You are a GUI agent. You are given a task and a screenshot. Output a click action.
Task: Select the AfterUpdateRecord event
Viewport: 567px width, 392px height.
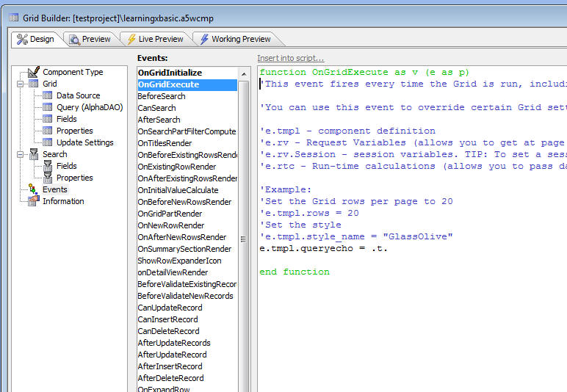click(x=187, y=355)
